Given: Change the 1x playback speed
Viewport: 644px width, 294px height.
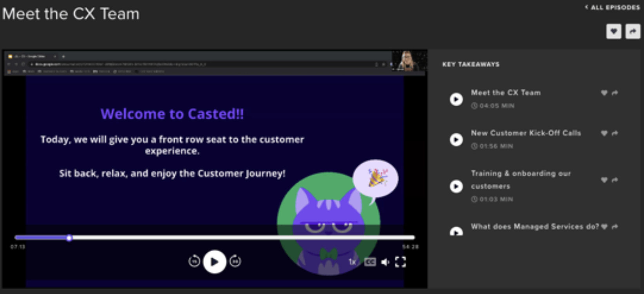Looking at the screenshot, I should pyautogui.click(x=352, y=262).
